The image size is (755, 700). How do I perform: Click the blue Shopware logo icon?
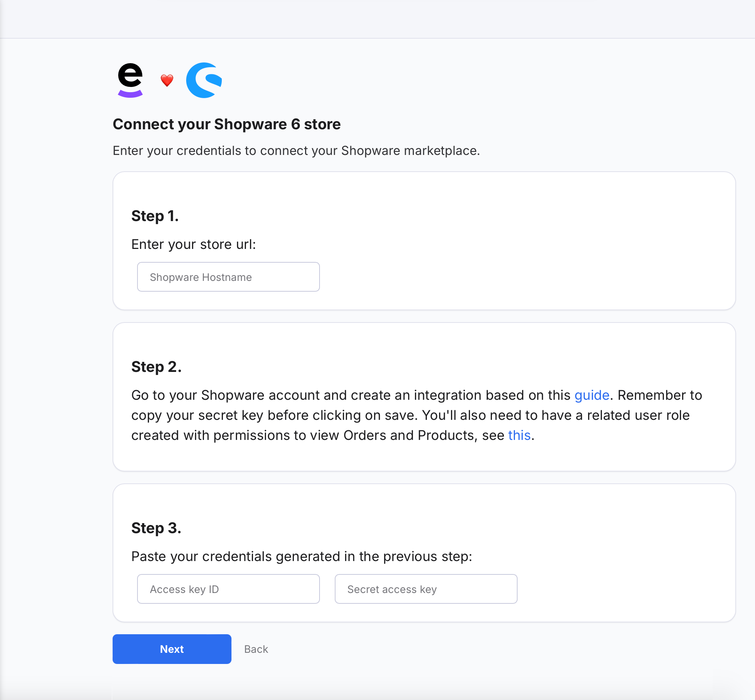coord(204,80)
